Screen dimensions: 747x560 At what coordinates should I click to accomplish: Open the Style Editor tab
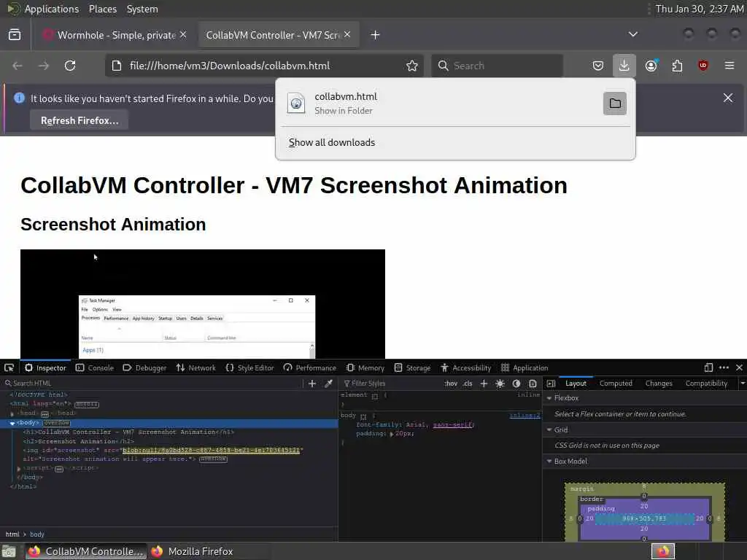(250, 367)
